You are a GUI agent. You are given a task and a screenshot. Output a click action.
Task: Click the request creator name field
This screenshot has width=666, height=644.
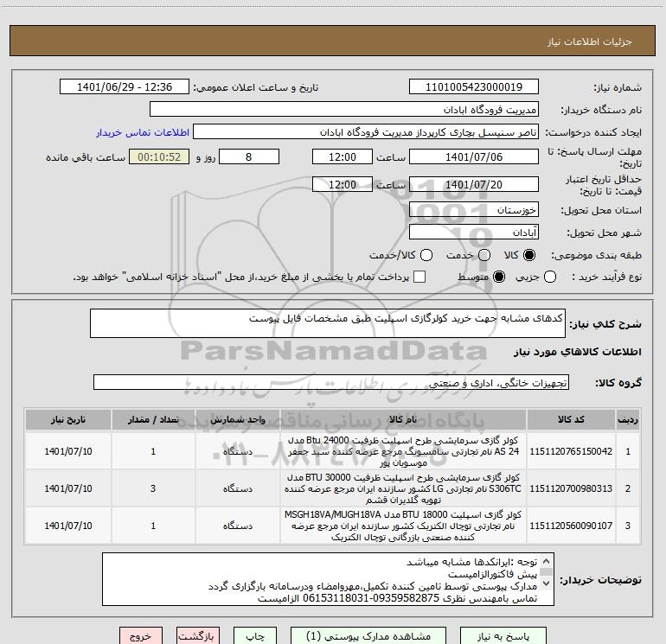[x=366, y=132]
